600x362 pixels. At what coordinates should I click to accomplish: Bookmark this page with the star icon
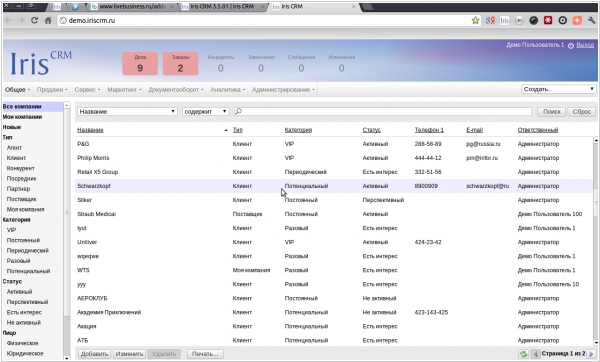point(475,20)
